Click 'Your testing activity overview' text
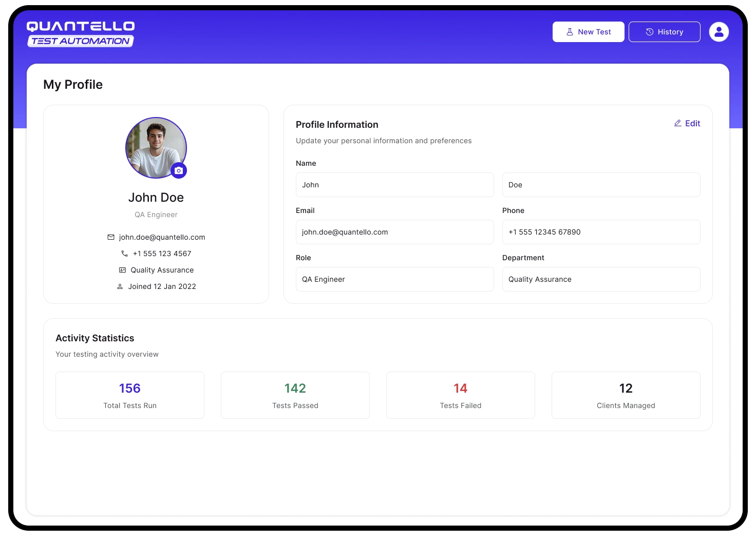 (107, 354)
